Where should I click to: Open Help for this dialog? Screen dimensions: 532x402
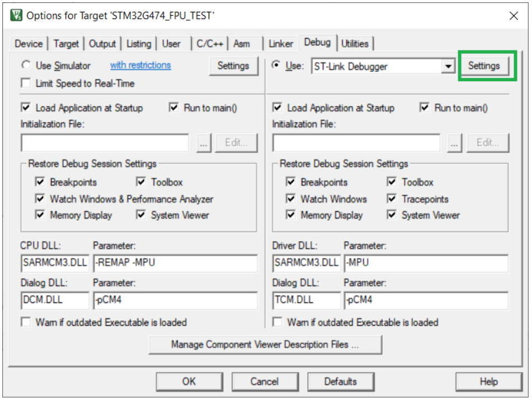click(488, 382)
